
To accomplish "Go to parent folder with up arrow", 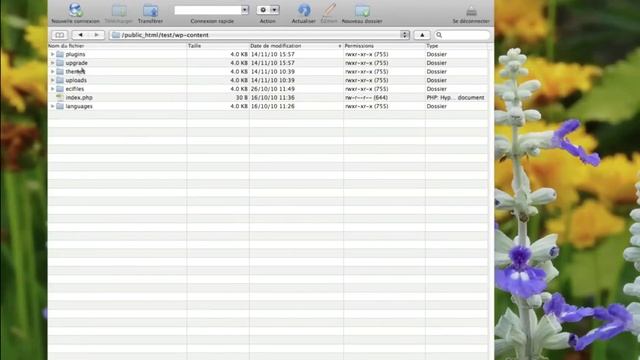I will tap(422, 35).
